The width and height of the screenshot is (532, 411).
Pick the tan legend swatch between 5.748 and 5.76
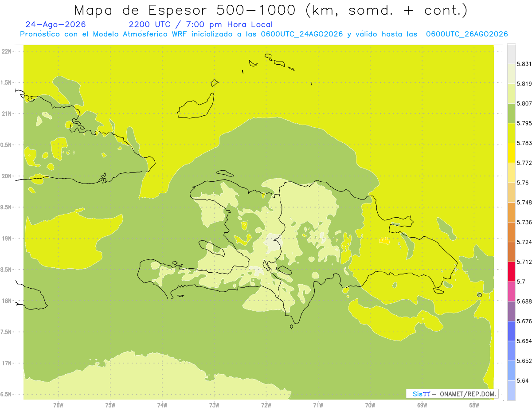(511, 192)
